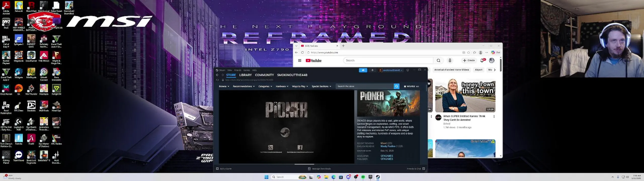
Task: Open the Karen video thumbnail on YouTube
Action: 465,96
